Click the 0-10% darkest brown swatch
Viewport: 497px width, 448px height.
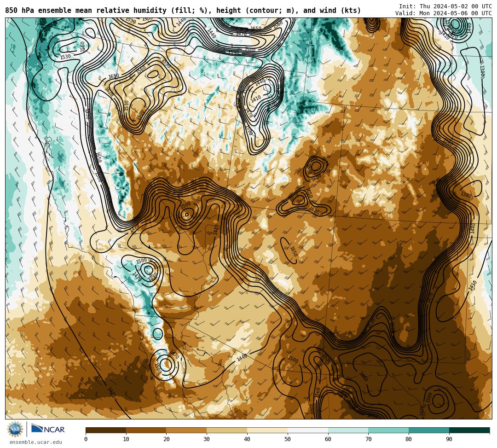(106, 430)
